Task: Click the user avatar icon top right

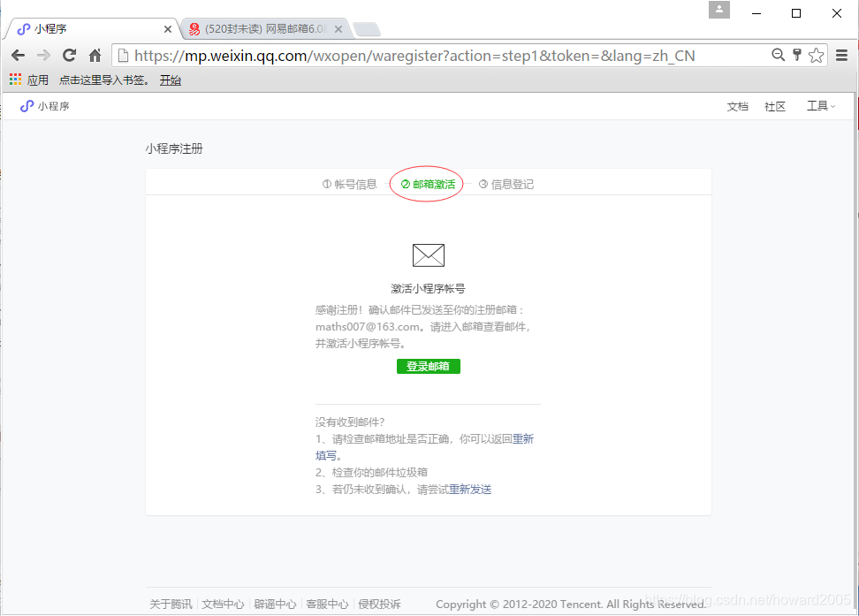Action: click(x=718, y=9)
